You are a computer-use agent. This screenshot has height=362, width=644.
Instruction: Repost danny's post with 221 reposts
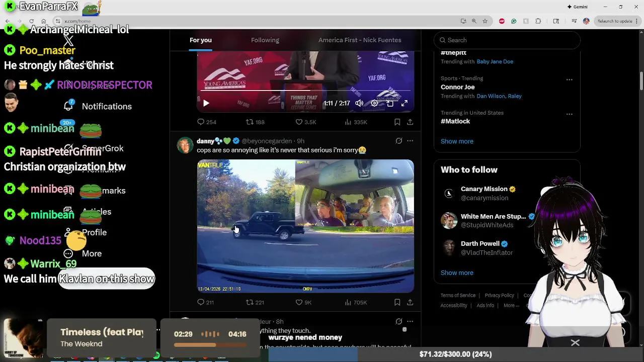click(255, 302)
